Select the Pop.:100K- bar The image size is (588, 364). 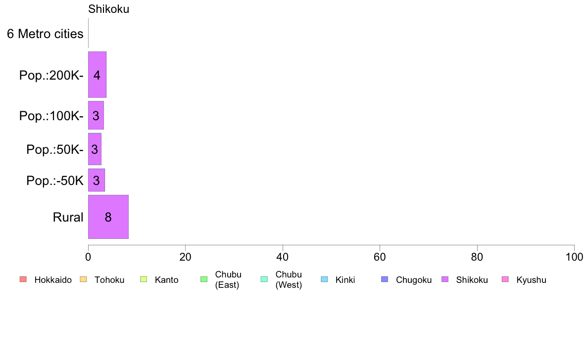coord(96,115)
